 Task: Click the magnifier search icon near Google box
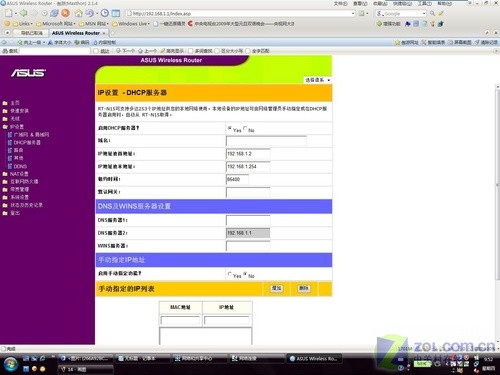432,13
